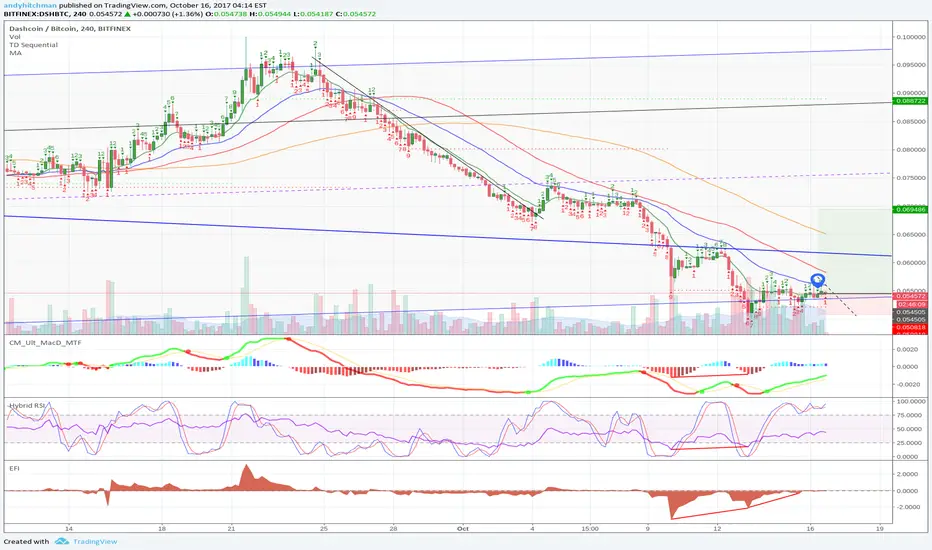The image size is (932, 550).
Task: Click the 0.095000 price axis label
Action: pos(911,65)
